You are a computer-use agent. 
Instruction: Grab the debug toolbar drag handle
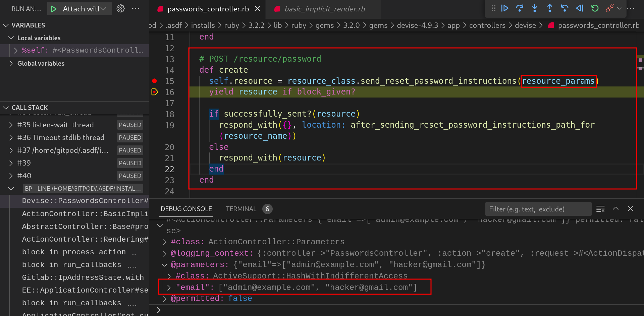[493, 8]
